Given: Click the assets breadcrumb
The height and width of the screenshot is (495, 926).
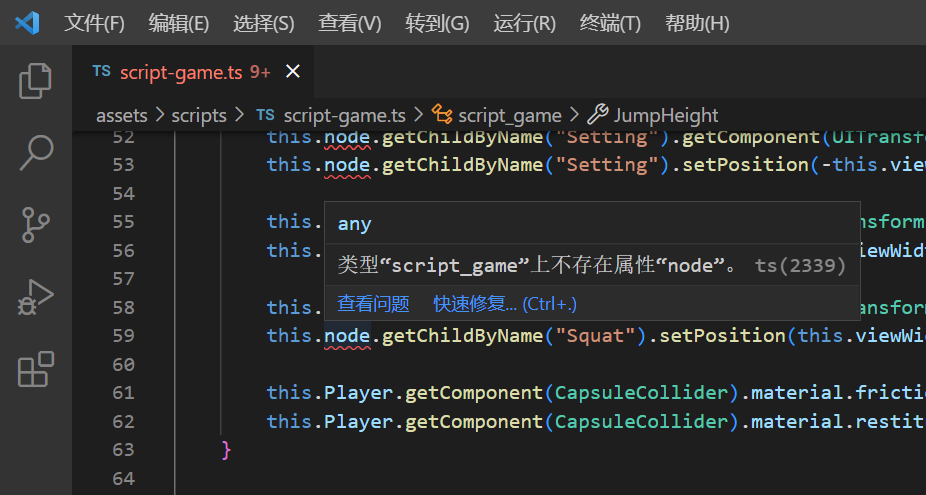Looking at the screenshot, I should [122, 115].
